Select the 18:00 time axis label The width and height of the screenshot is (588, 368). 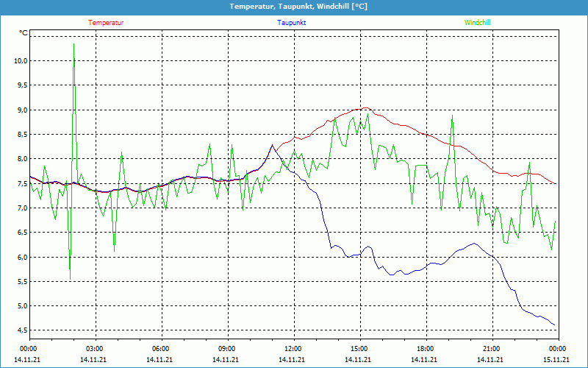(425, 349)
